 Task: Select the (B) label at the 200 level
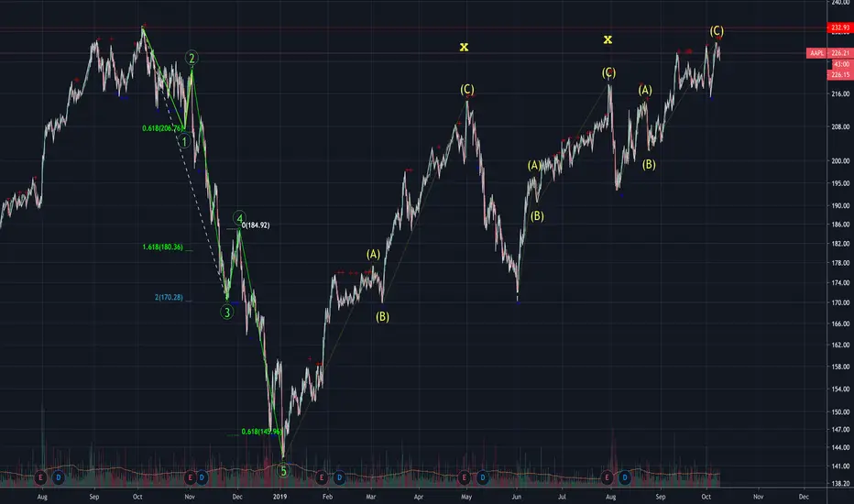[649, 165]
